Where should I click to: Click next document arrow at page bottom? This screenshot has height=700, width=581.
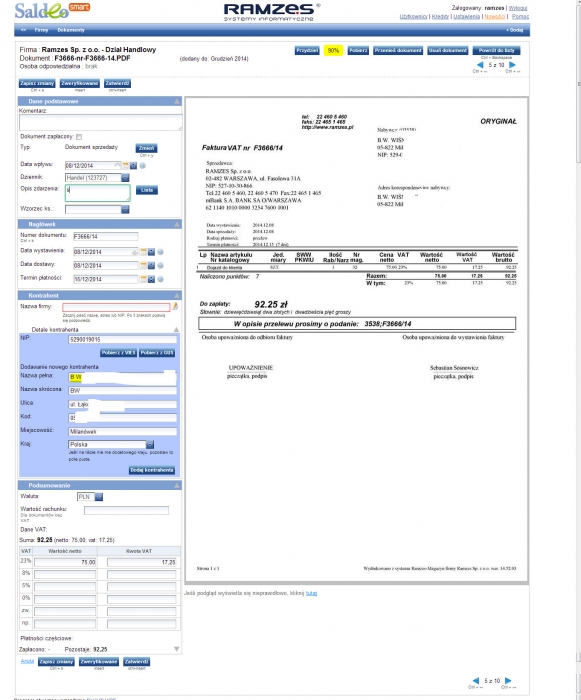pyautogui.click(x=508, y=681)
